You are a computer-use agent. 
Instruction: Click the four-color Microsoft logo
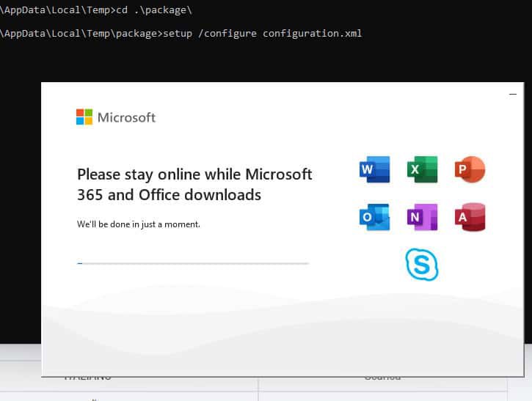tap(84, 117)
